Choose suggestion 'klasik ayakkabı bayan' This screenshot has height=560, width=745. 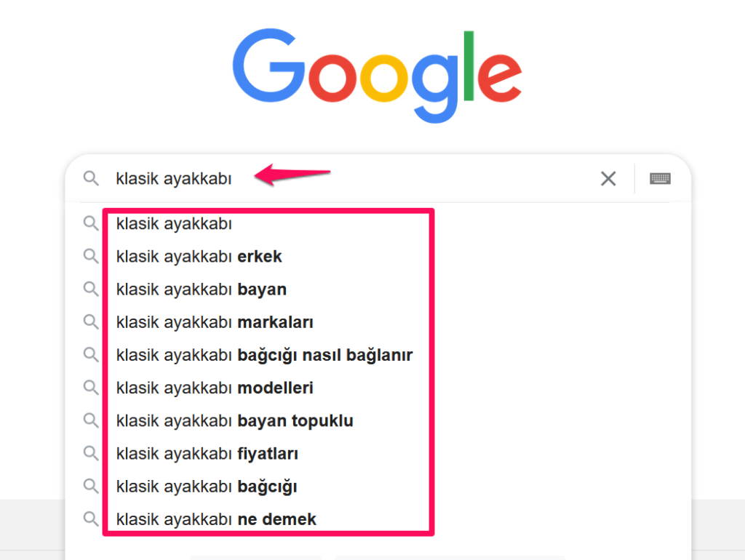click(x=201, y=289)
